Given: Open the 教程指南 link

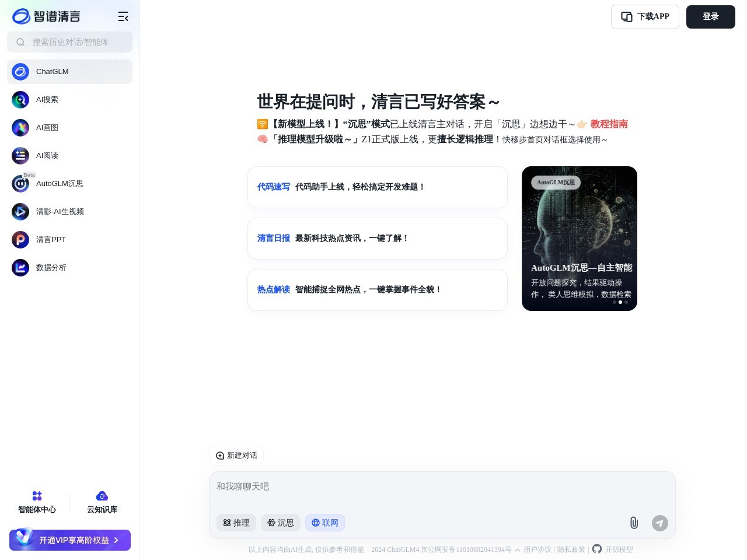Looking at the screenshot, I should point(609,124).
